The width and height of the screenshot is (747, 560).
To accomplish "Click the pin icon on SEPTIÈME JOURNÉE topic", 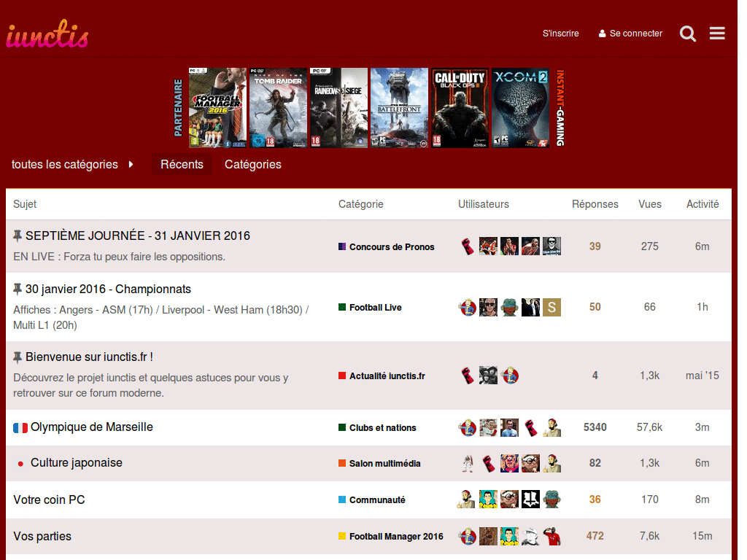I will (x=18, y=236).
